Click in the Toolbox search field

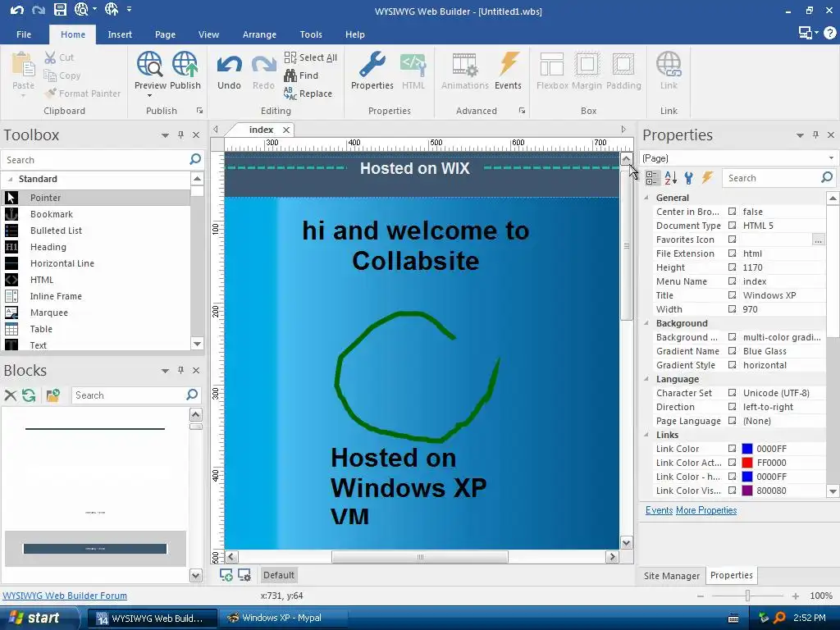coord(94,160)
